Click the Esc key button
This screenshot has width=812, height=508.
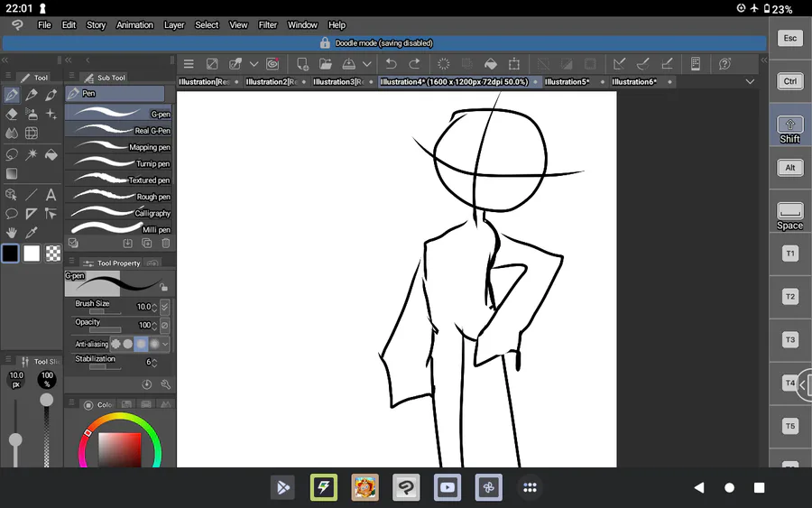pos(789,38)
